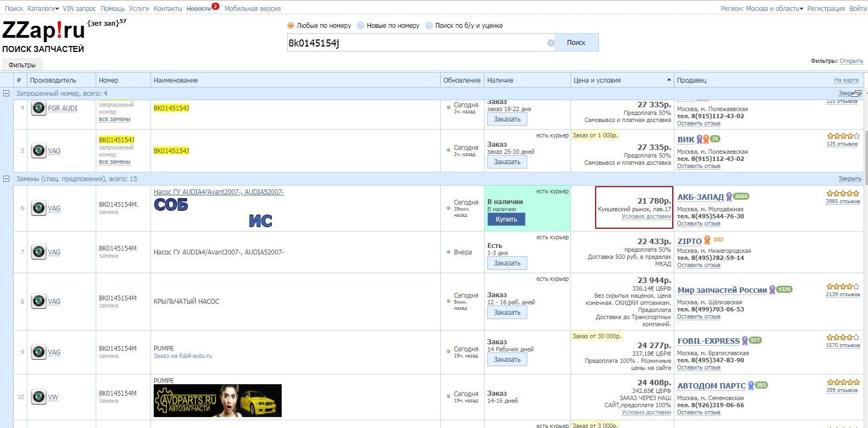868x428 pixels.
Task: Click the purple medal icon beside ВИК
Action: (700, 140)
